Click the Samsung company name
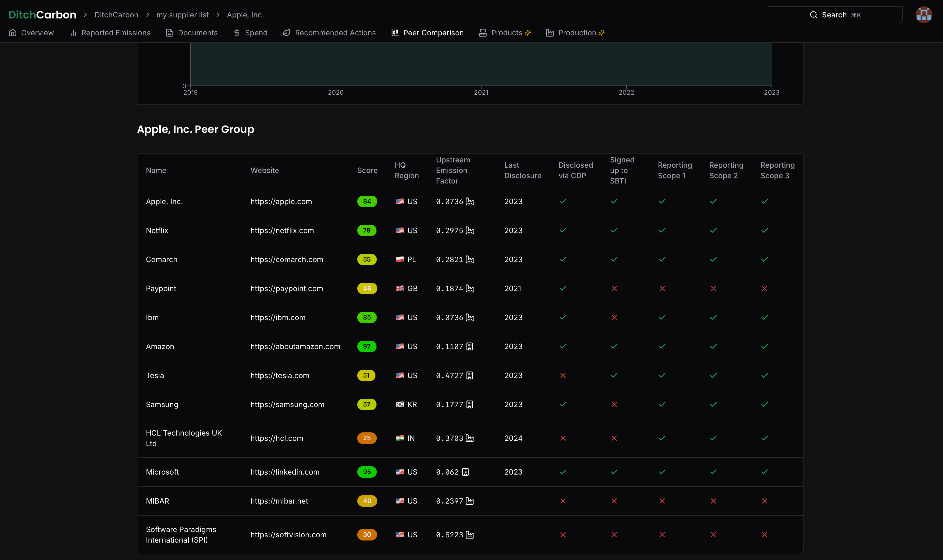 point(162,404)
